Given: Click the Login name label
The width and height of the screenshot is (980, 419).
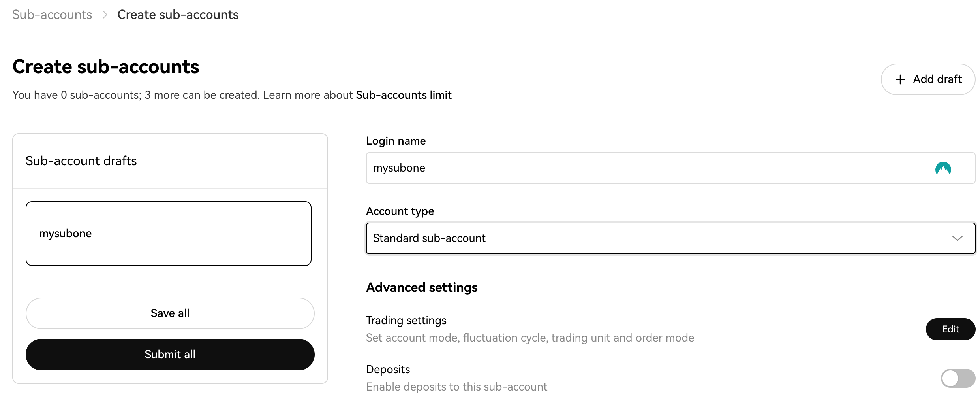Looking at the screenshot, I should [x=396, y=141].
